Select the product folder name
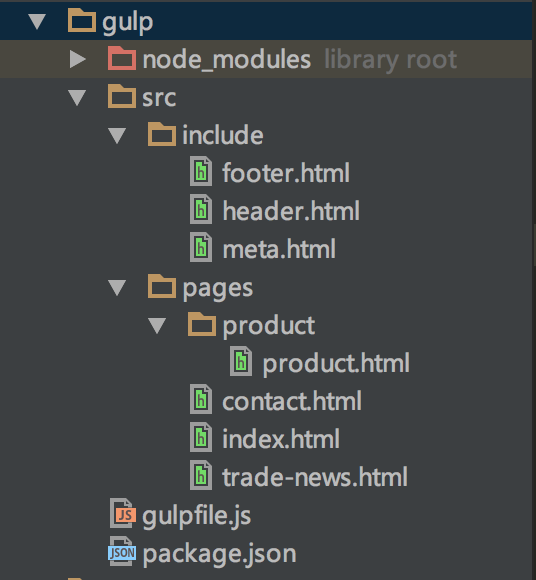Viewport: 536px width, 580px height. [x=269, y=327]
